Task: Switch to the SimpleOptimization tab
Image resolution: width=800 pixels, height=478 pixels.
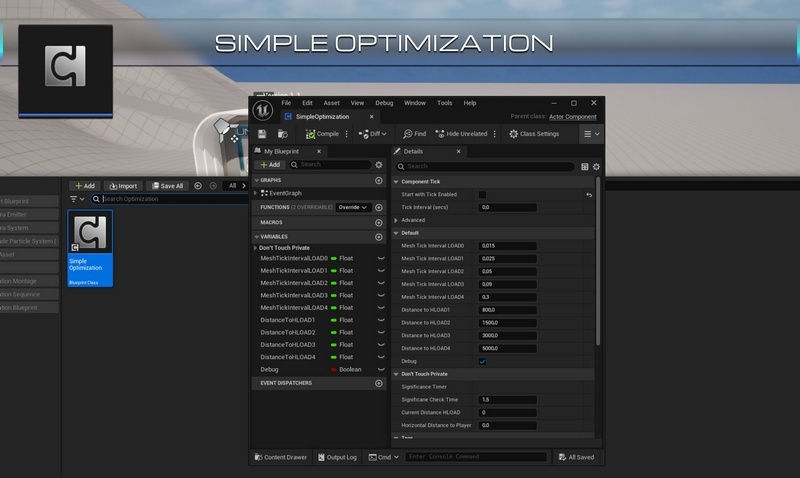Action: (x=322, y=117)
